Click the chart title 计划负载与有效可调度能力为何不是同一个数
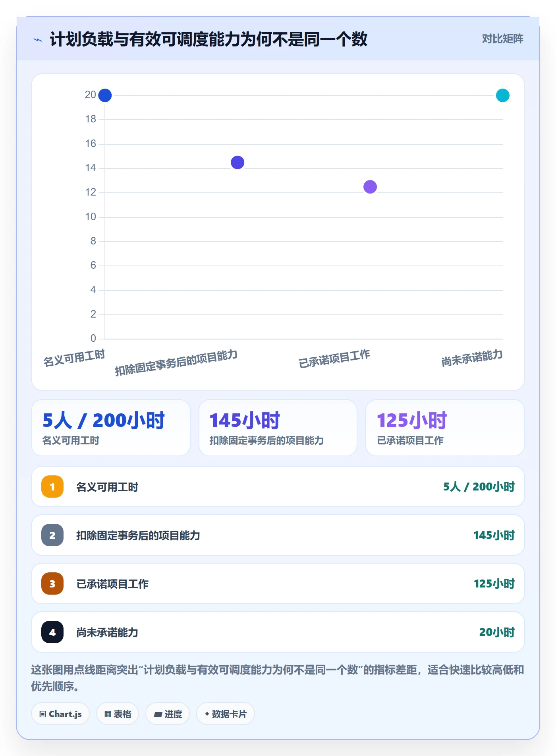The image size is (556, 756). click(208, 39)
